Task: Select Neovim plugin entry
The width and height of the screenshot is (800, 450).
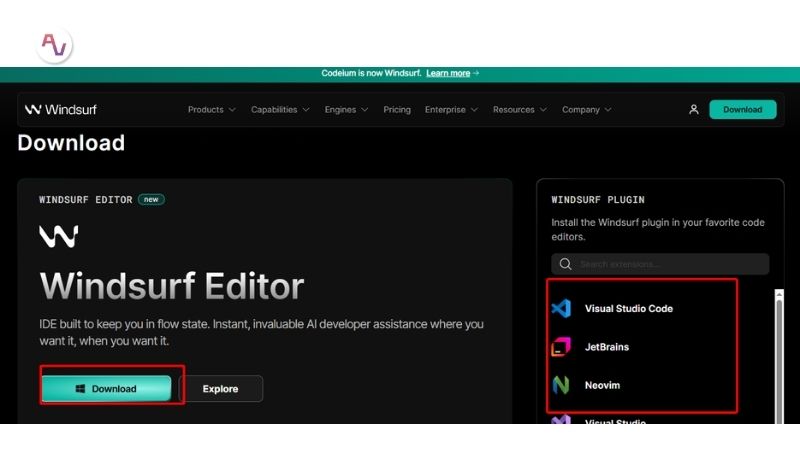Action: [602, 385]
